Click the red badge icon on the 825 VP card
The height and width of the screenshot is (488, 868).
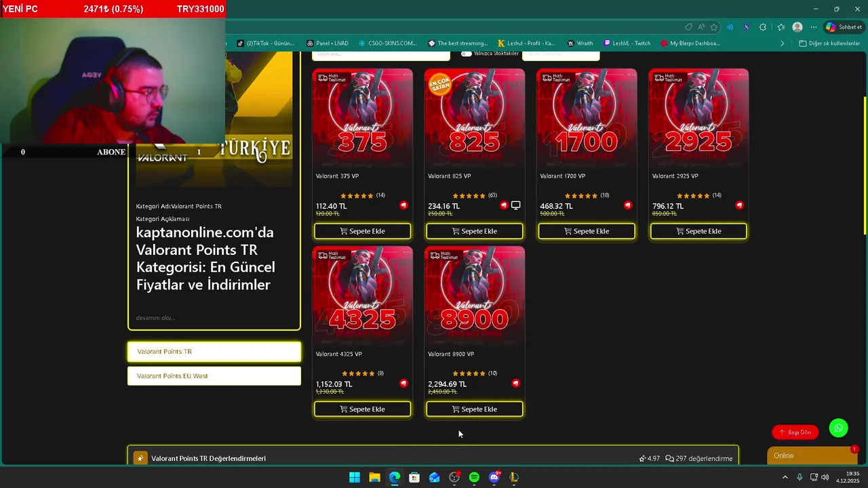(504, 205)
